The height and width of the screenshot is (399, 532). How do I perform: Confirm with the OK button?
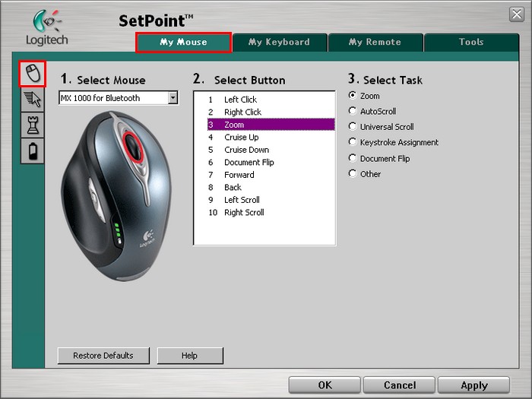click(x=325, y=385)
